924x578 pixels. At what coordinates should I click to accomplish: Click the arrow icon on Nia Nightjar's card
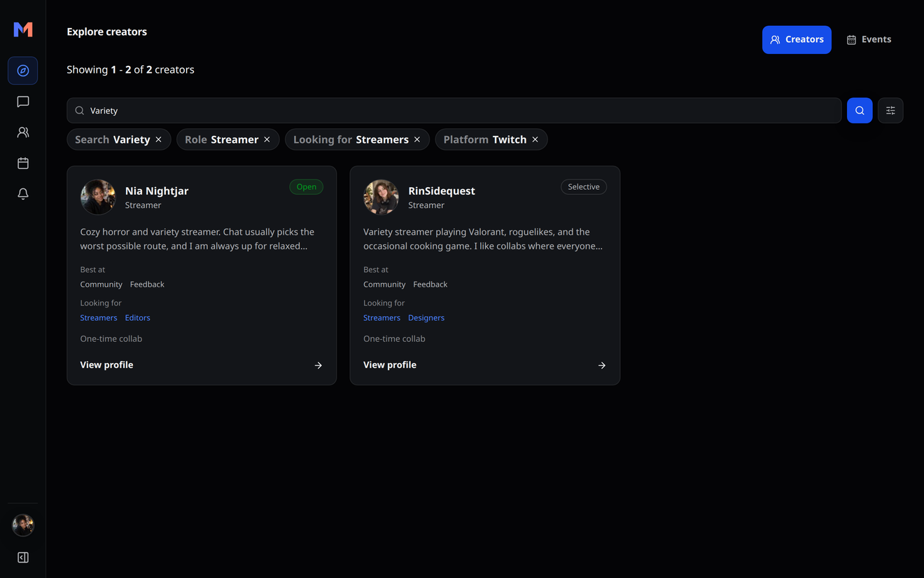point(318,365)
